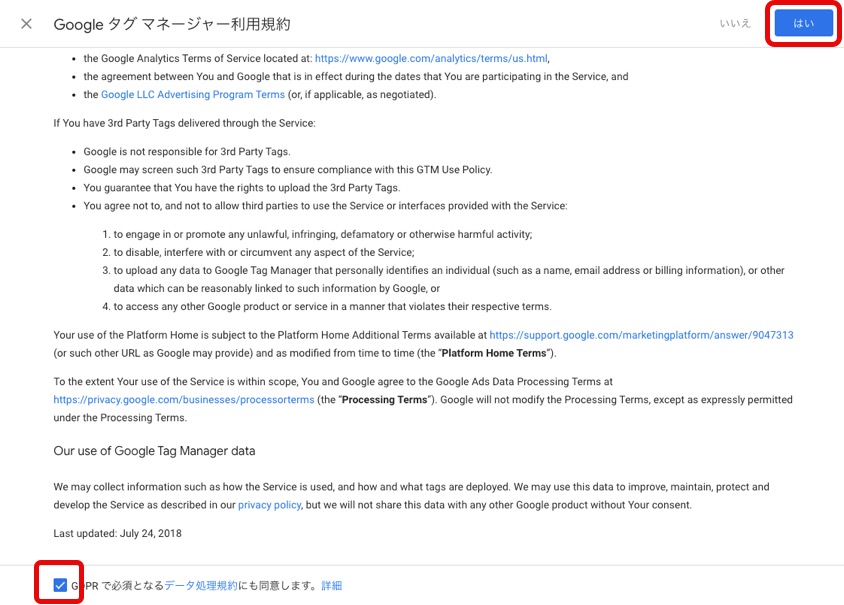Open the privacy.google.com processorterms link
844x605 pixels.
[183, 399]
